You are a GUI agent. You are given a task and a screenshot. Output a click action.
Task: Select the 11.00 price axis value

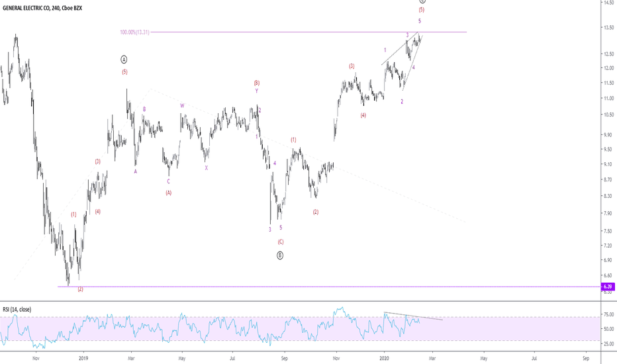(609, 99)
